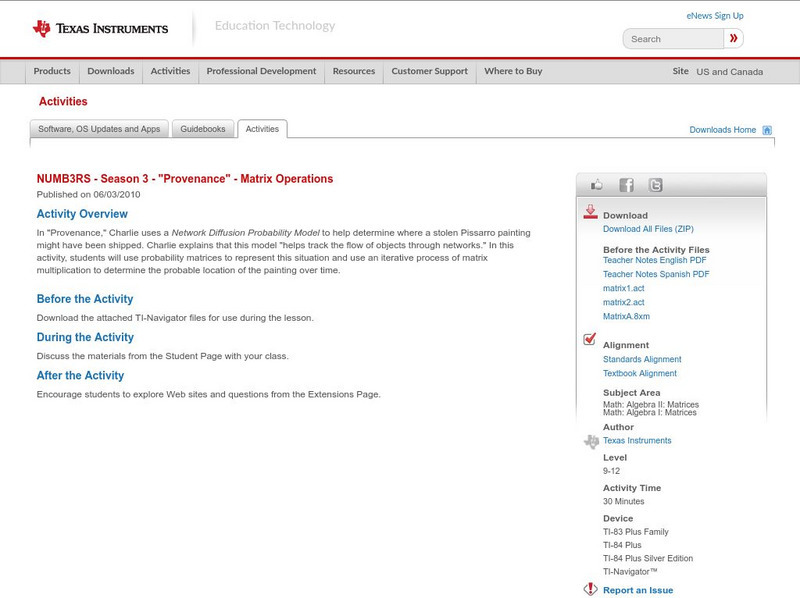Click the Published on 06/03/2010 text
This screenshot has height=598, width=800.
(88, 194)
